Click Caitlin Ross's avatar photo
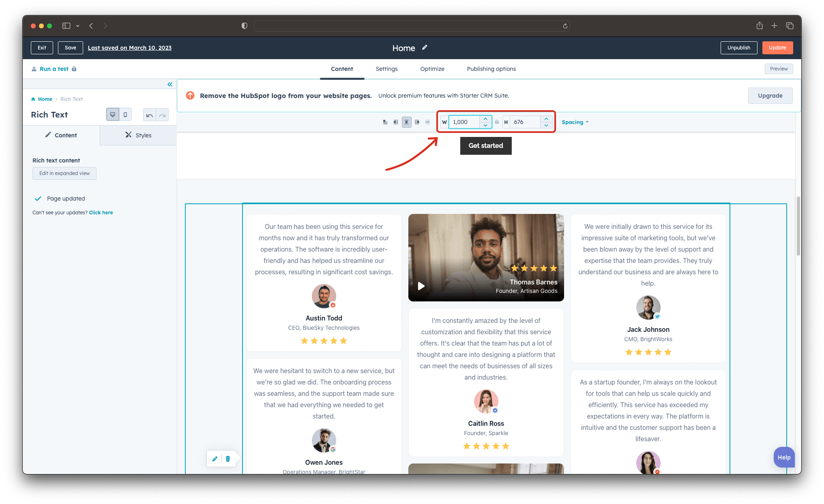 (x=486, y=401)
